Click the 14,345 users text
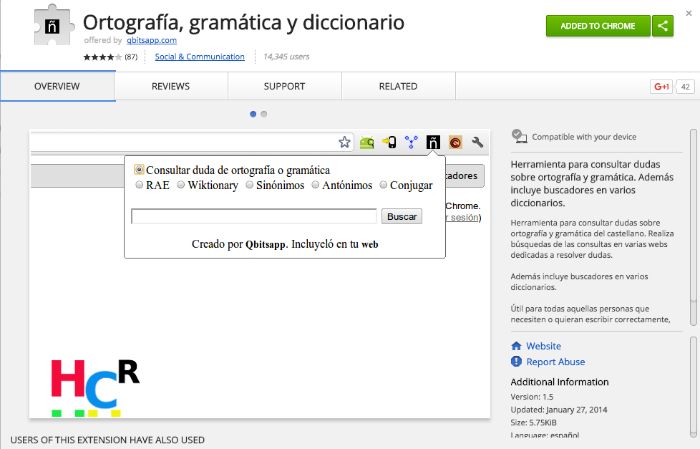 point(286,57)
